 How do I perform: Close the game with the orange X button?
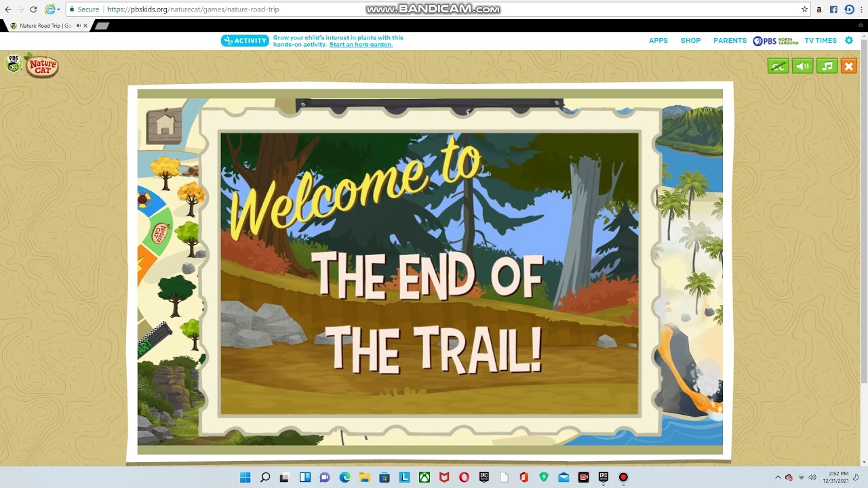[x=848, y=66]
